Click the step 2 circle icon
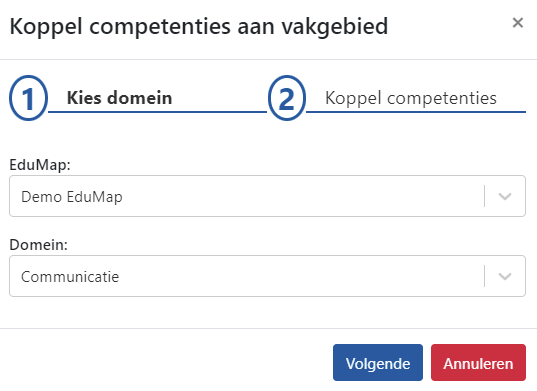Image resolution: width=537 pixels, height=391 pixels. pyautogui.click(x=287, y=98)
